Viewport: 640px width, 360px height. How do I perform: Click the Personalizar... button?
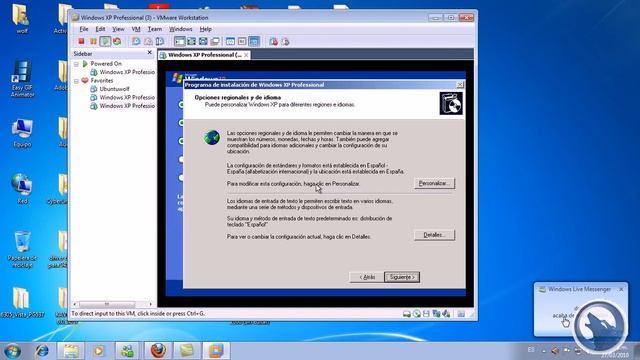coord(434,183)
